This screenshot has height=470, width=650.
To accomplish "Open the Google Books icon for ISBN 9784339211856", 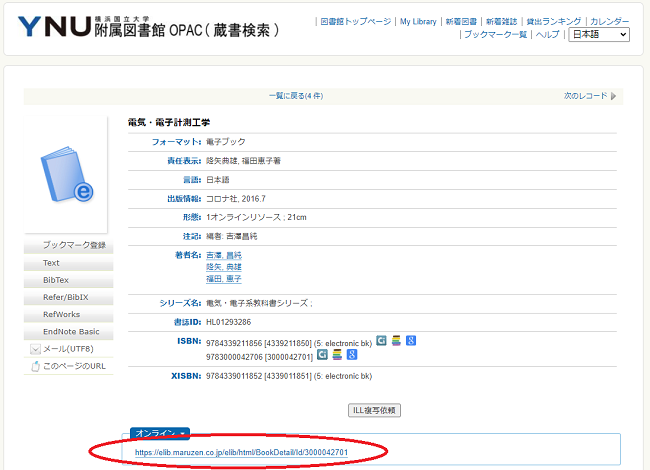I will [x=411, y=341].
